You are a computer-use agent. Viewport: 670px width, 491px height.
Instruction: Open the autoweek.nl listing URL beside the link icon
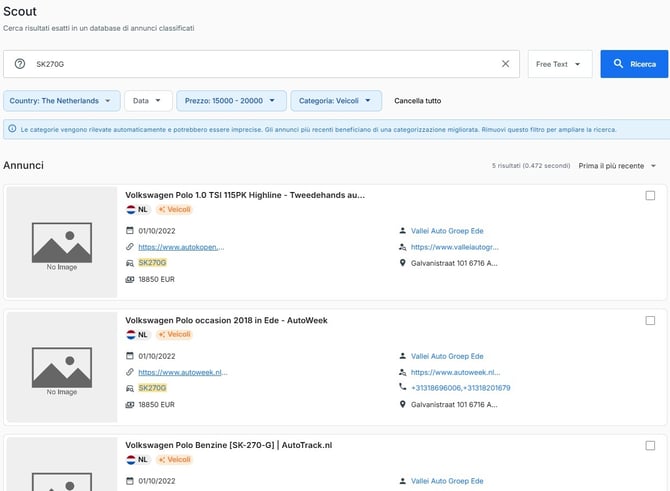[183, 372]
